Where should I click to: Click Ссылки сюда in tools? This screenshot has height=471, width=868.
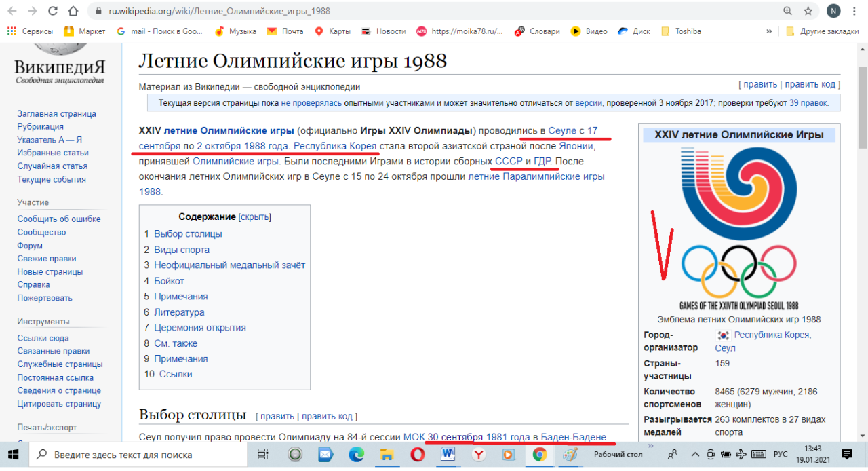point(43,338)
